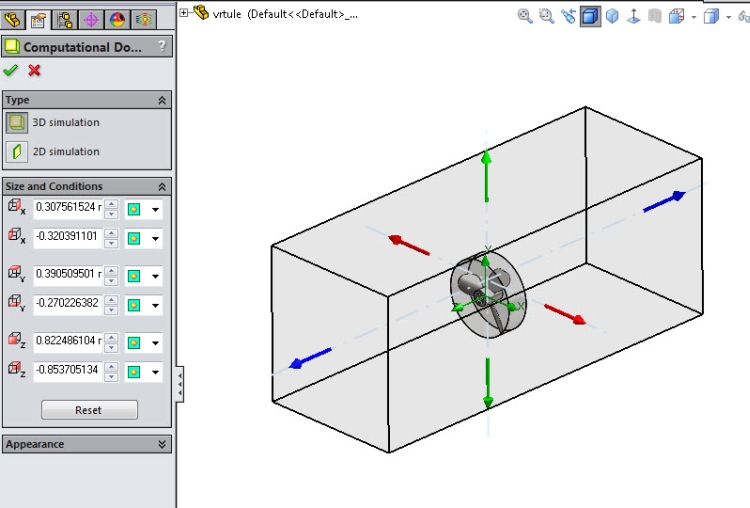Viewport: 750px width, 508px height.
Task: Collapse the Size and Conditions section
Action: pyautogui.click(x=162, y=187)
